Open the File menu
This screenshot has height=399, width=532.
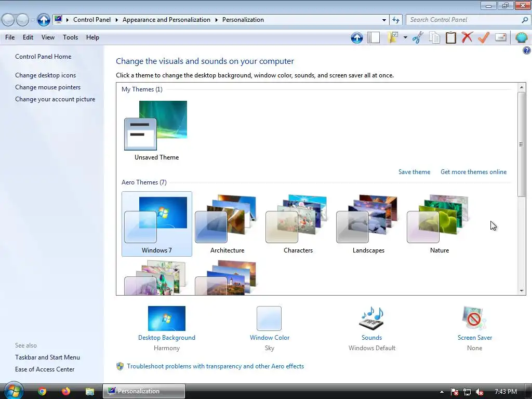(x=10, y=37)
